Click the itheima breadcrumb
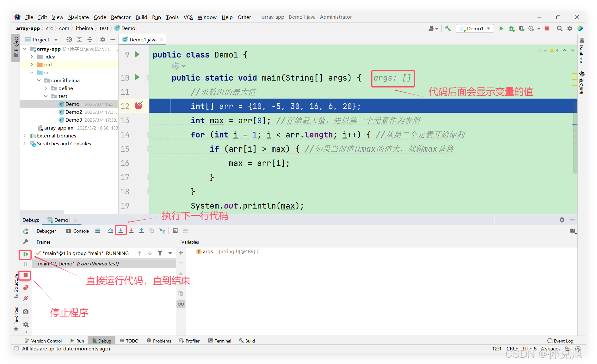This screenshot has height=364, width=597. point(84,28)
